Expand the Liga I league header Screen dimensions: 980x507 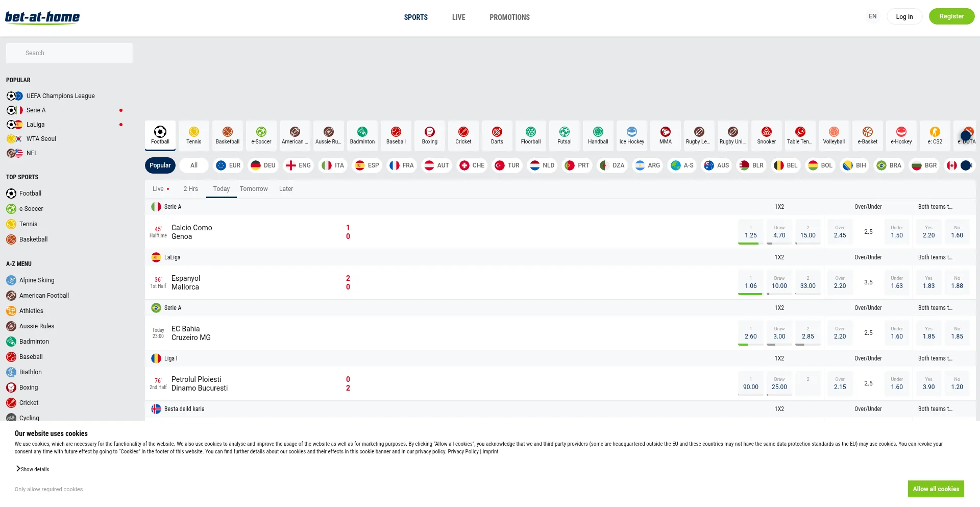coord(560,358)
